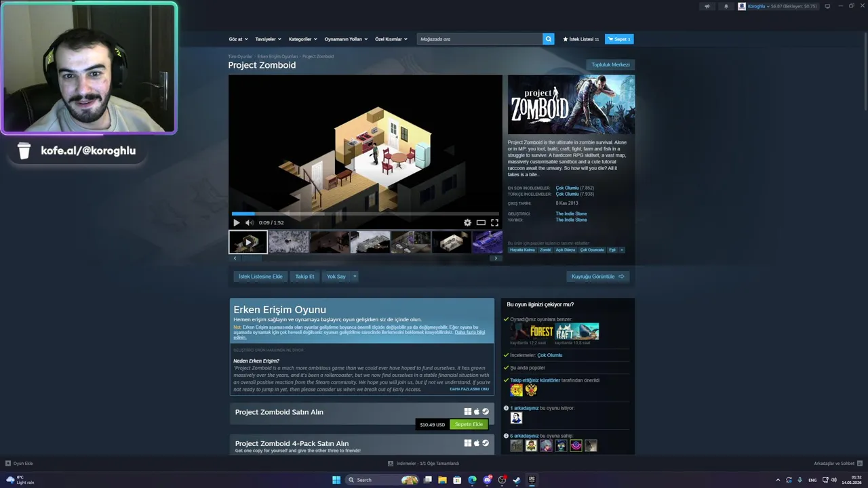Select the Açık Dünya tag

[x=566, y=249]
